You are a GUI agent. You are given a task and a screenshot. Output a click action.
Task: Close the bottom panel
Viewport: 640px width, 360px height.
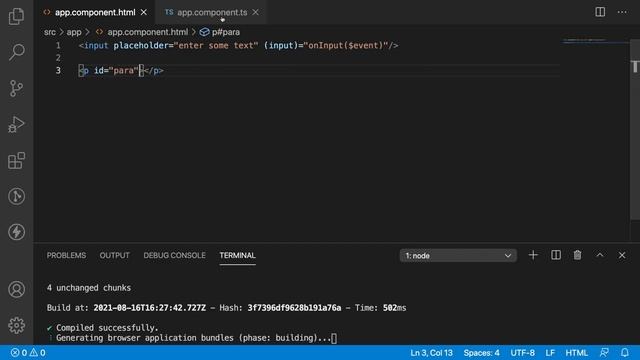pos(622,256)
